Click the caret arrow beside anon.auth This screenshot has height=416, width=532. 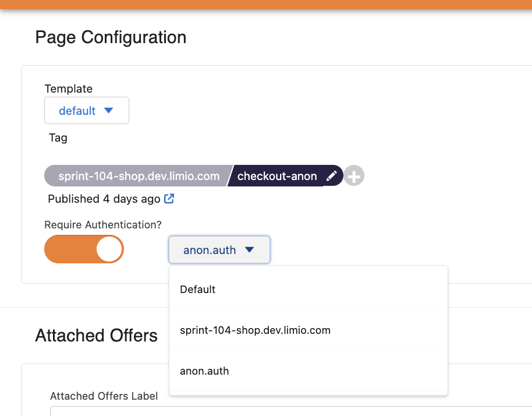click(x=250, y=250)
